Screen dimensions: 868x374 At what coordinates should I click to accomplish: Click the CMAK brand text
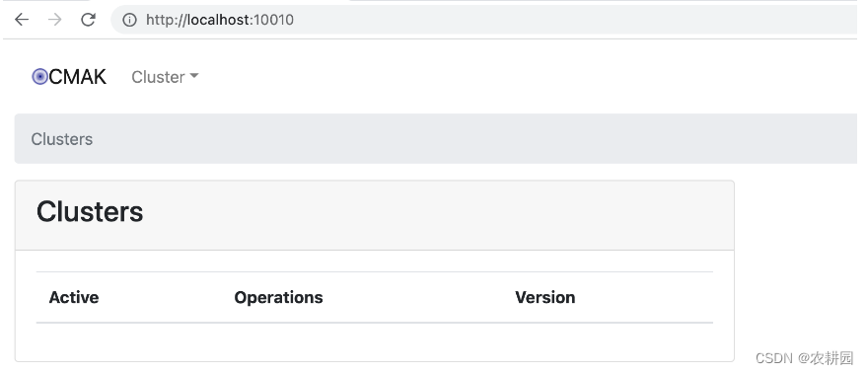pos(78,77)
